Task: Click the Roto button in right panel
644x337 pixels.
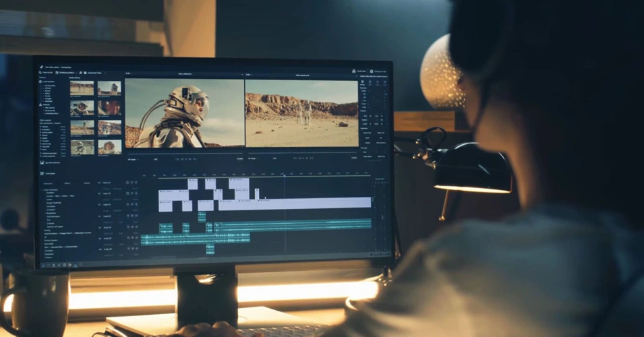Action: (x=381, y=138)
